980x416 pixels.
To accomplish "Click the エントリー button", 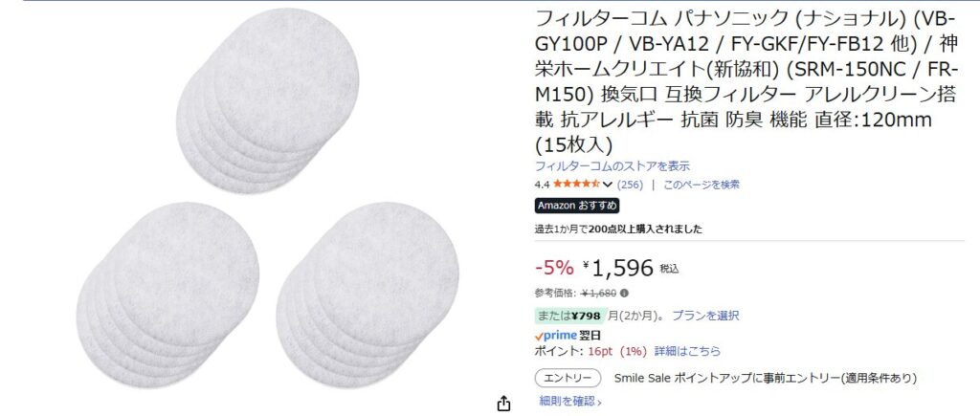I will (568, 378).
